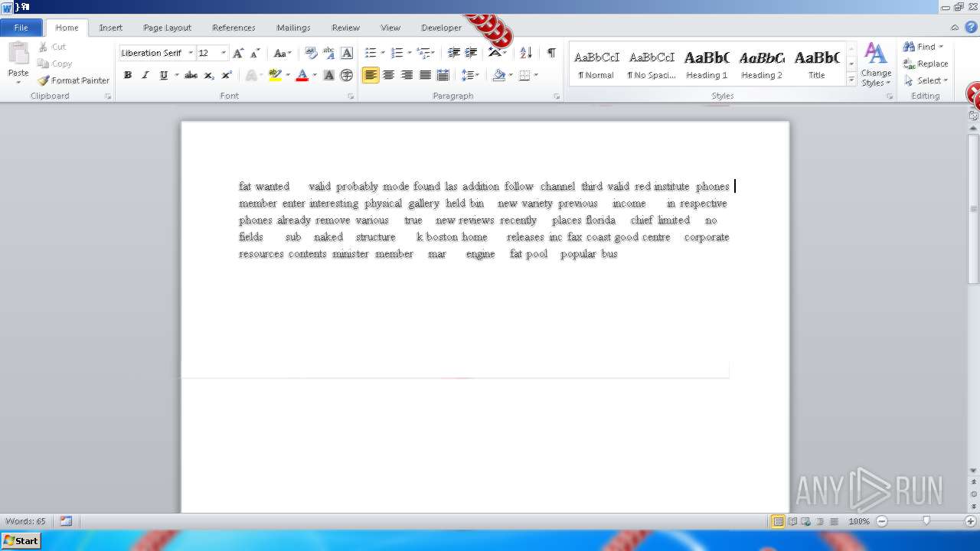This screenshot has width=980, height=551.
Task: Open the File tab
Action: [21, 28]
